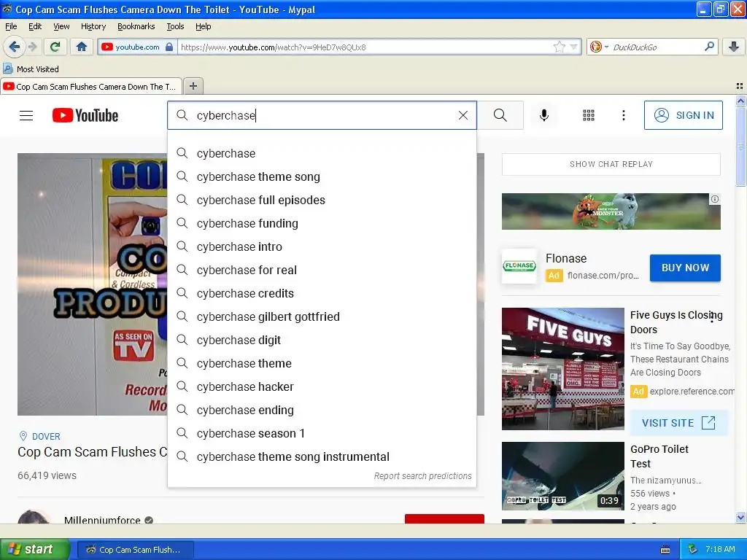Click Report search predictions link

tap(422, 475)
